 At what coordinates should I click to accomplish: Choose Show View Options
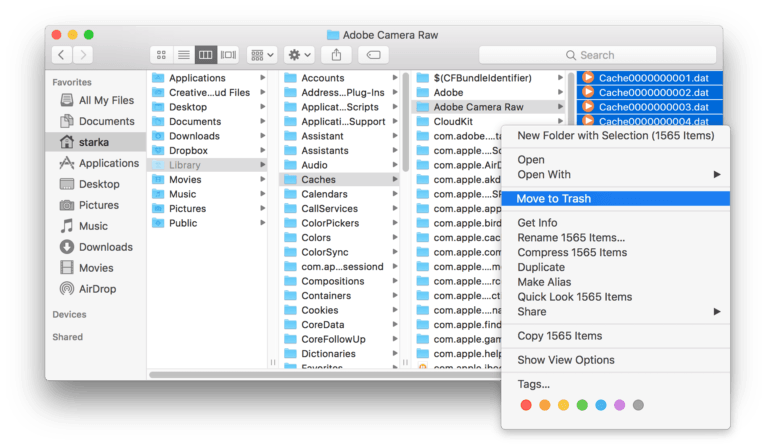pos(616,360)
